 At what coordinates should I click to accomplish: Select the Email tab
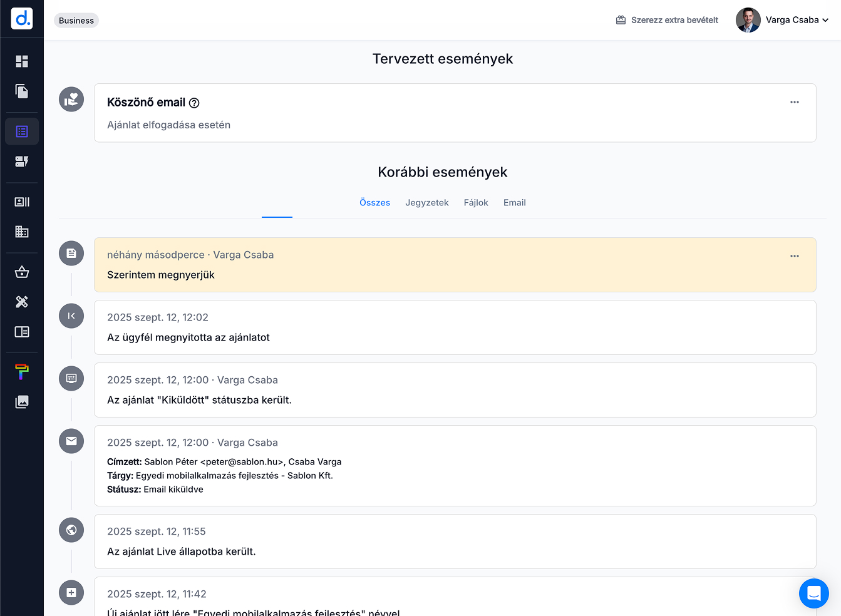(x=514, y=203)
